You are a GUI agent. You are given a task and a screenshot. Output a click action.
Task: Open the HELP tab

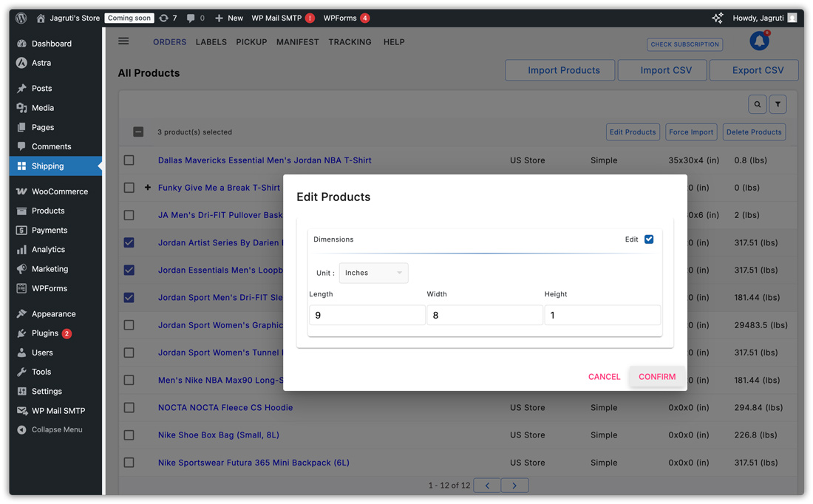click(394, 42)
